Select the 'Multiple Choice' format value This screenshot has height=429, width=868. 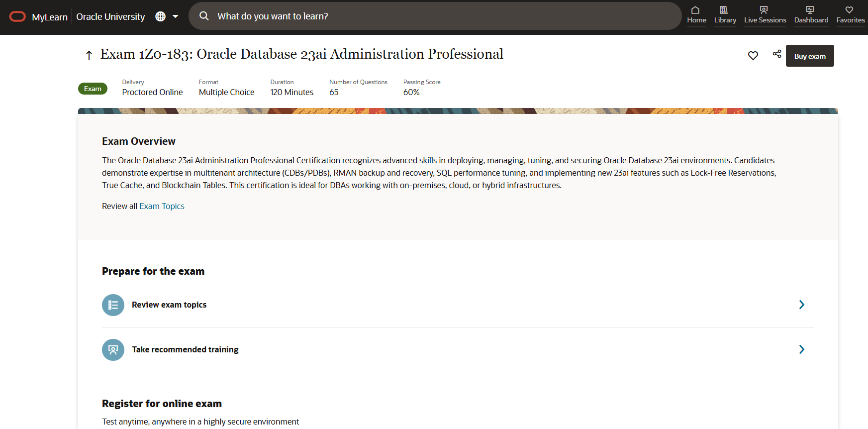coord(226,92)
